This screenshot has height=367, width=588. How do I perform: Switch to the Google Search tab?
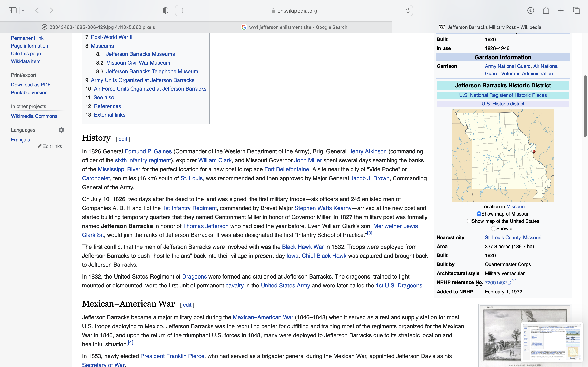(294, 27)
